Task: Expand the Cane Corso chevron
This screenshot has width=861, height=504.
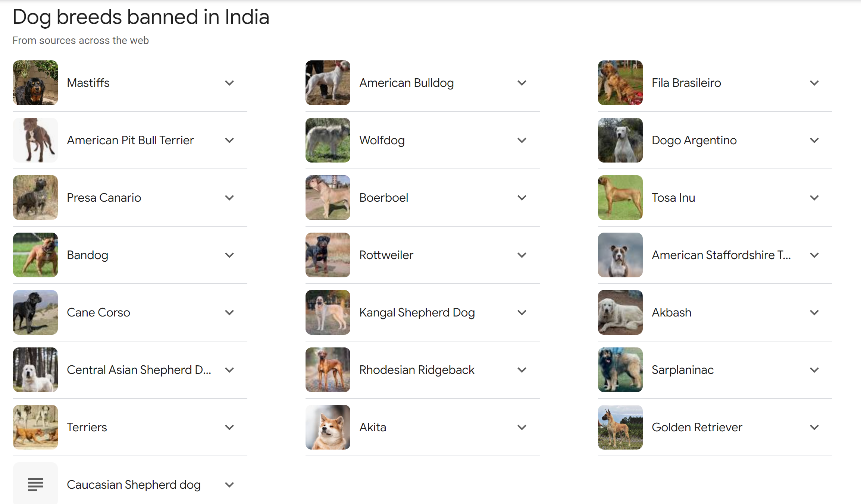Action: 229,312
